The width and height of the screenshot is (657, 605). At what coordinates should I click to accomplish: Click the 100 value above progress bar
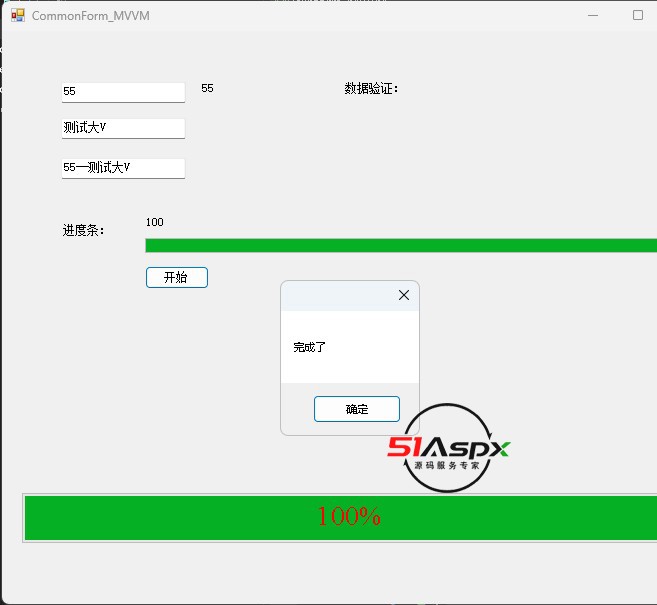(x=155, y=222)
